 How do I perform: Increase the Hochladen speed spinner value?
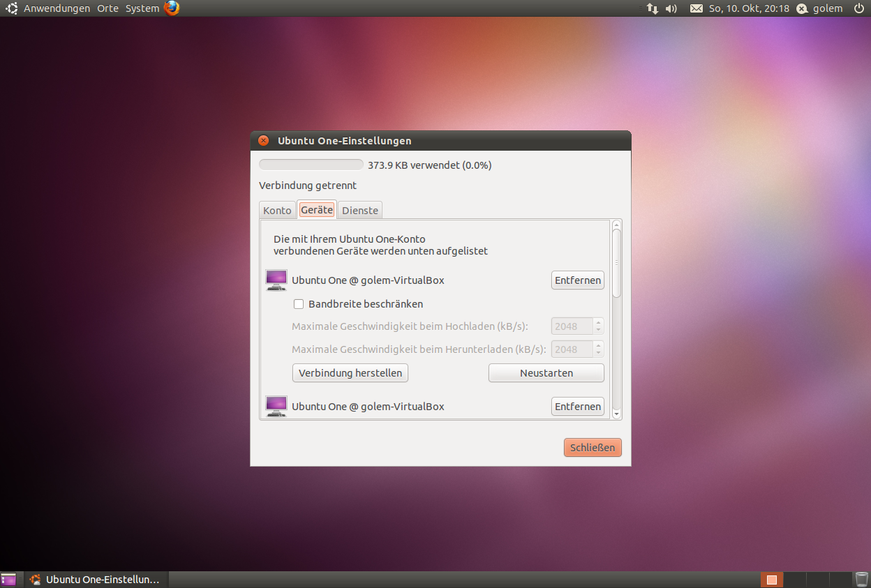[x=598, y=322]
